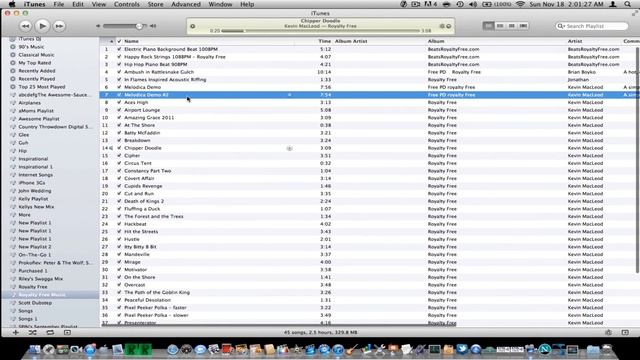The image size is (640, 360).
Task: Toggle shuffle in the bottom bar
Action: (x=33, y=333)
